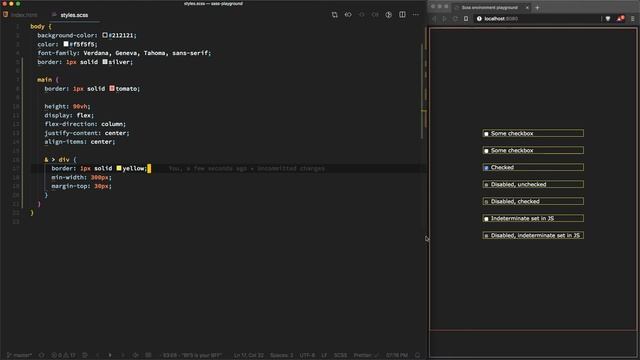The width and height of the screenshot is (640, 360).
Task: Open the editor's More Actions ellipsis menu
Action: 416,15
